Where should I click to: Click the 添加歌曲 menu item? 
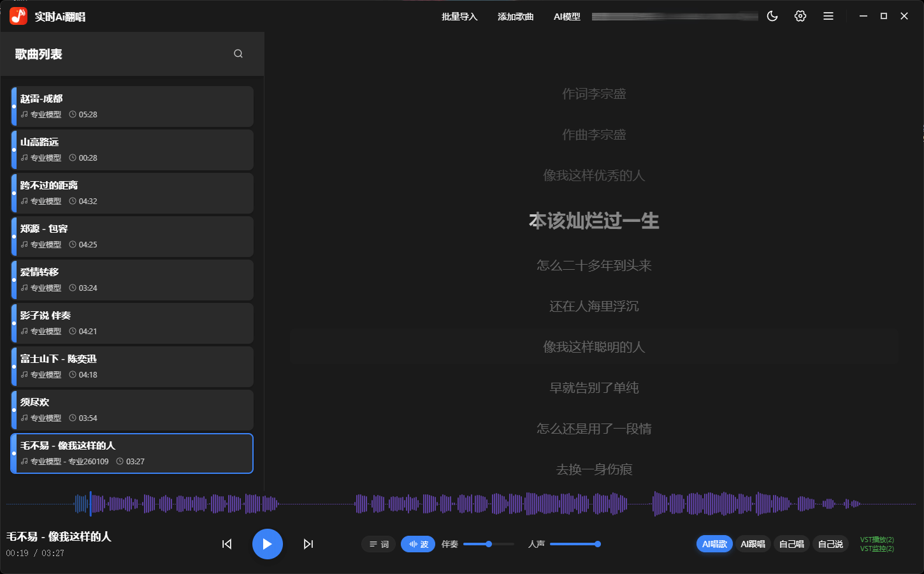click(516, 17)
